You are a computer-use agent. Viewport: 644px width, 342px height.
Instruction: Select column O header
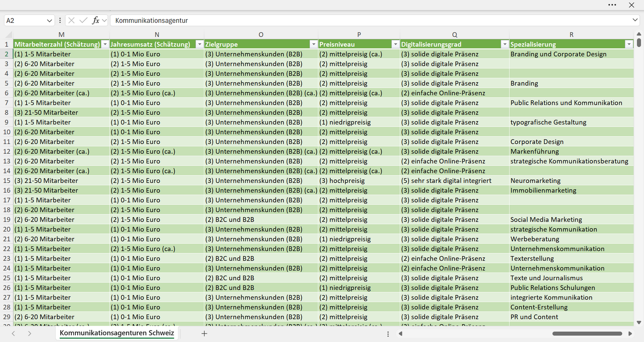tap(261, 35)
